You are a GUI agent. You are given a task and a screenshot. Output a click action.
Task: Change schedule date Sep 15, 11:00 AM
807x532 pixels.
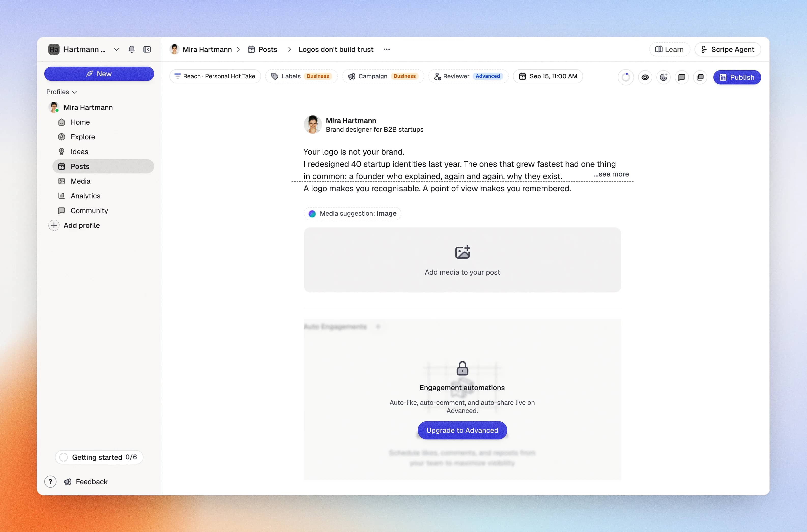click(548, 76)
